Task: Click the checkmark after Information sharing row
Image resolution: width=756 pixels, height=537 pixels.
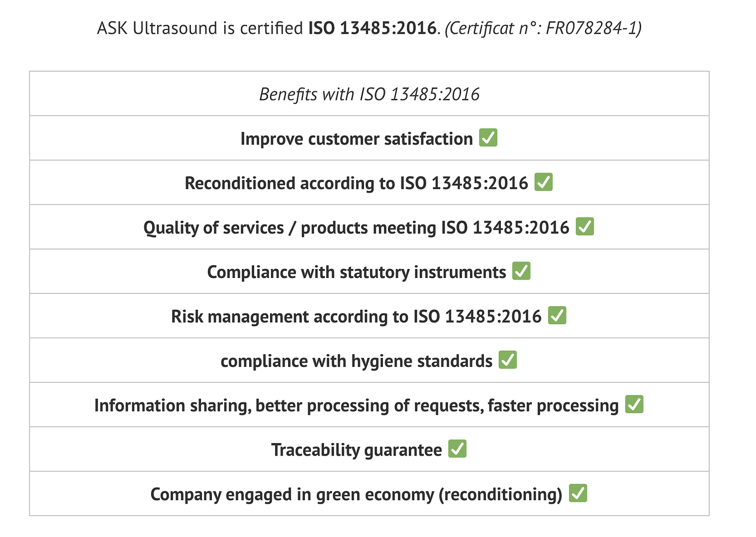Action: [x=634, y=404]
